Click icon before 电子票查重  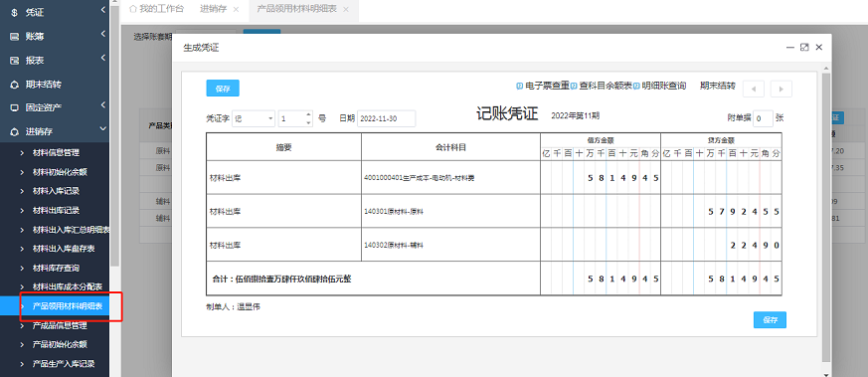point(520,87)
